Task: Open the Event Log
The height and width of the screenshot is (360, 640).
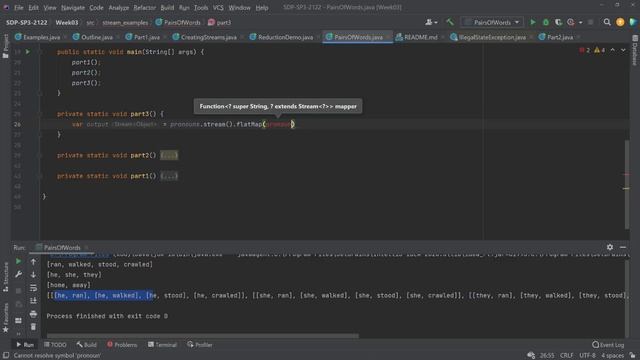Action: pyautogui.click(x=608, y=345)
